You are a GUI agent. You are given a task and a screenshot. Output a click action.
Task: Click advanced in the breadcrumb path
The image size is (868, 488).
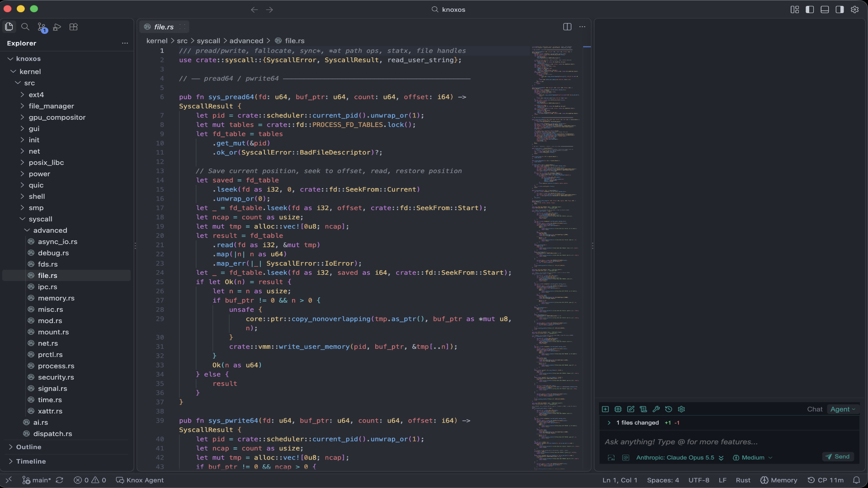(x=246, y=41)
